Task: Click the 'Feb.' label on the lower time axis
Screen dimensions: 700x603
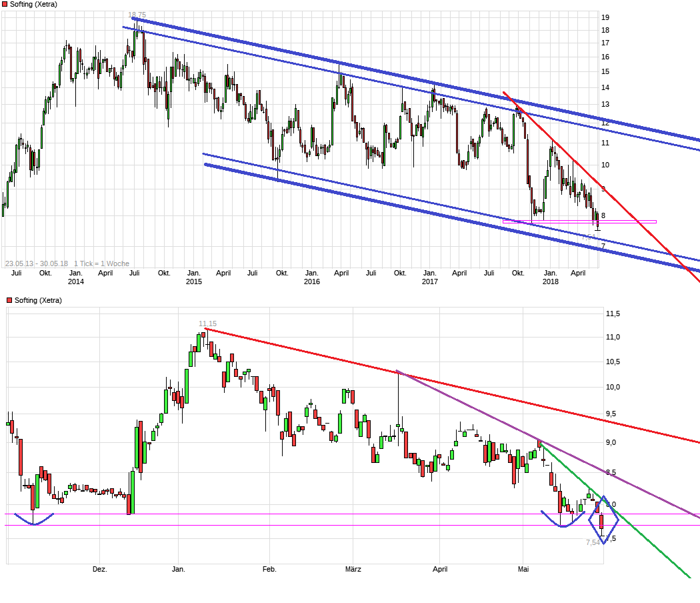Action: tap(269, 569)
